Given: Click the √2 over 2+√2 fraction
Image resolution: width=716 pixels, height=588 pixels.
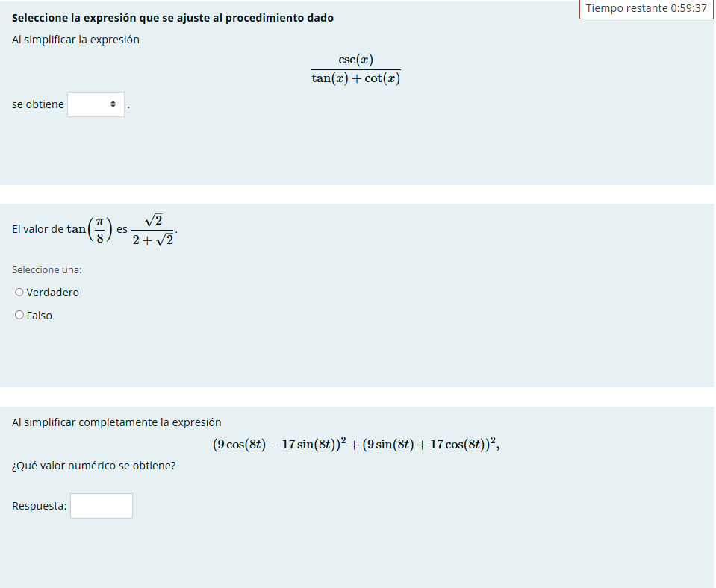Looking at the screenshot, I should (x=152, y=229).
